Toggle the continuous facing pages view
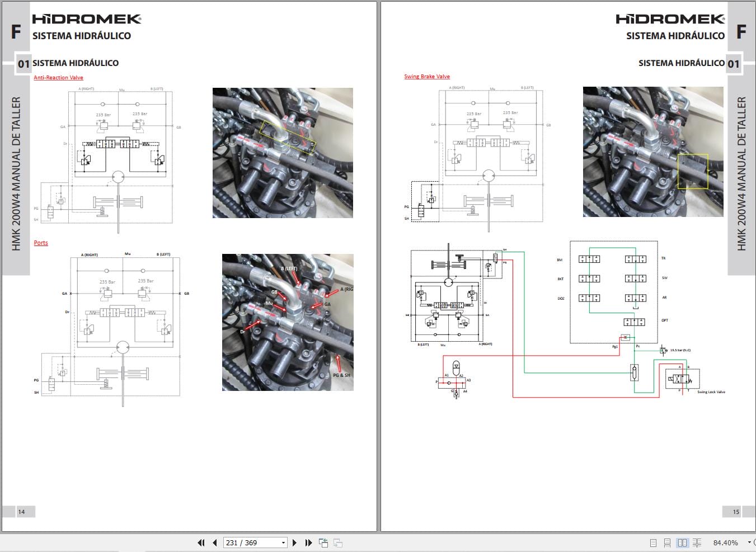The height and width of the screenshot is (552, 756). click(x=697, y=542)
